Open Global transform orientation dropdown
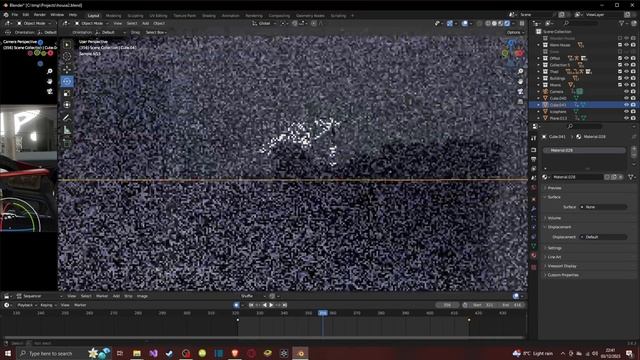This screenshot has width=640, height=360. tap(264, 23)
